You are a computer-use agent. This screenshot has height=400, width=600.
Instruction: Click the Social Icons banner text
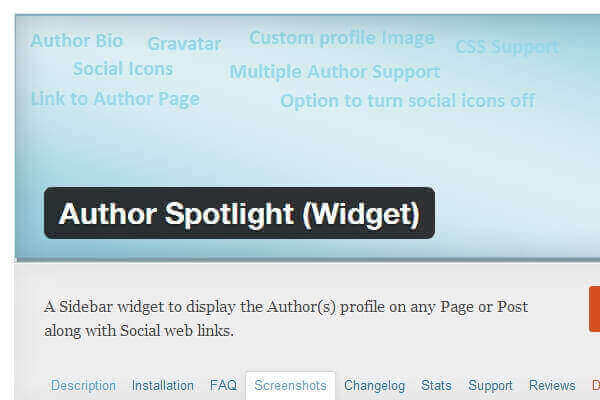[x=123, y=69]
